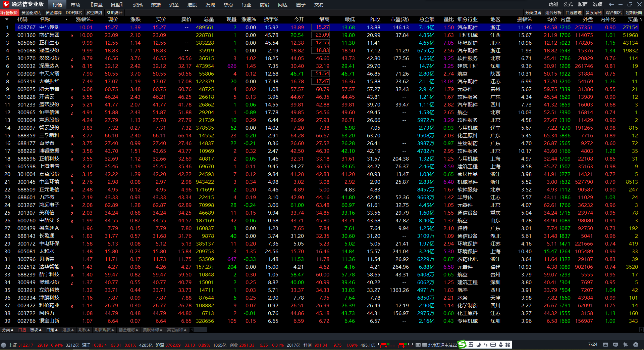Screen dimensions: 644x350
Task: Open the 资讯 news tab
Action: click(138, 5)
